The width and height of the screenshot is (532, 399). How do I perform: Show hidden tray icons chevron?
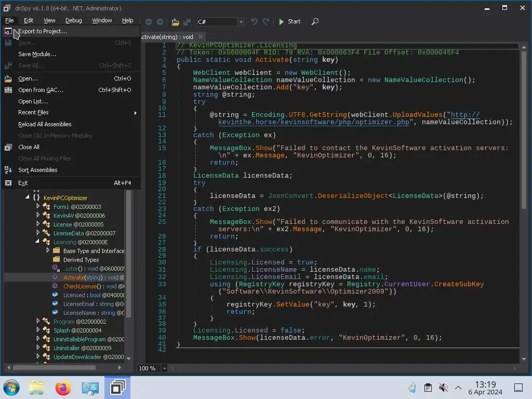(x=458, y=388)
